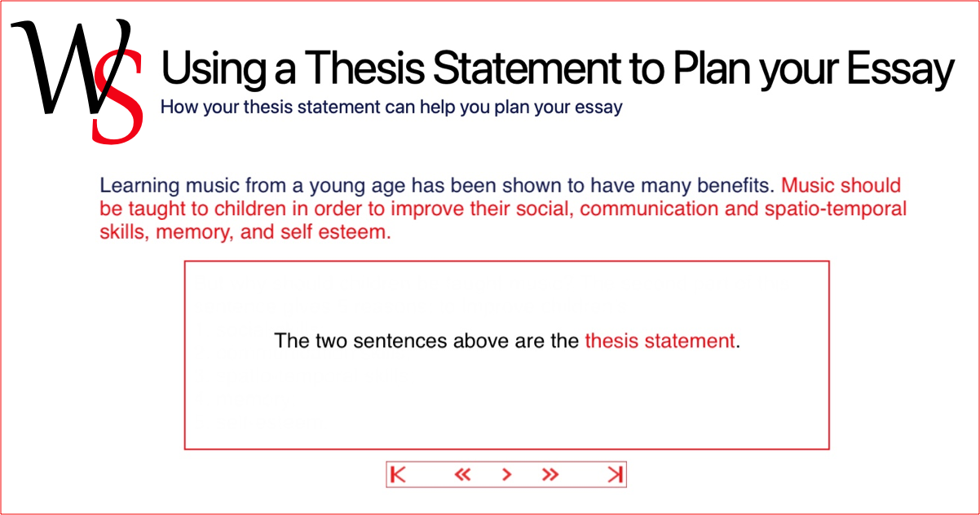Advance with the single right arrow
The image size is (980, 515).
click(x=506, y=474)
